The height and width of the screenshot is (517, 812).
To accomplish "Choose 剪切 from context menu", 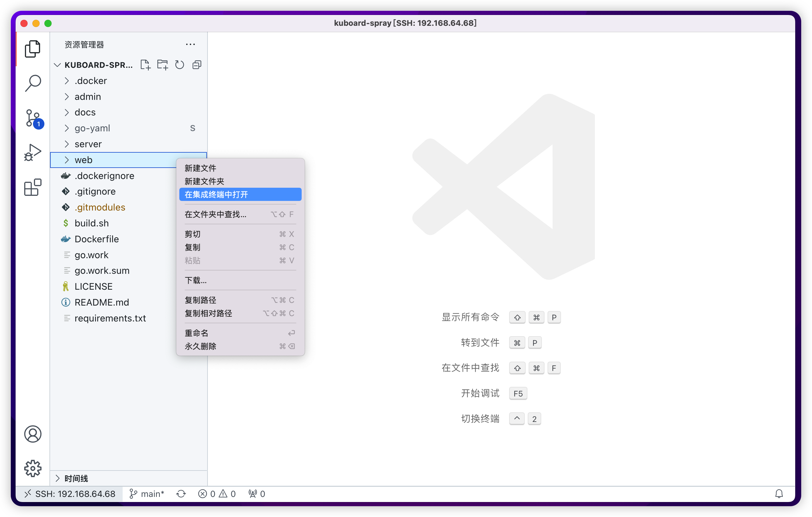I will tap(240, 234).
